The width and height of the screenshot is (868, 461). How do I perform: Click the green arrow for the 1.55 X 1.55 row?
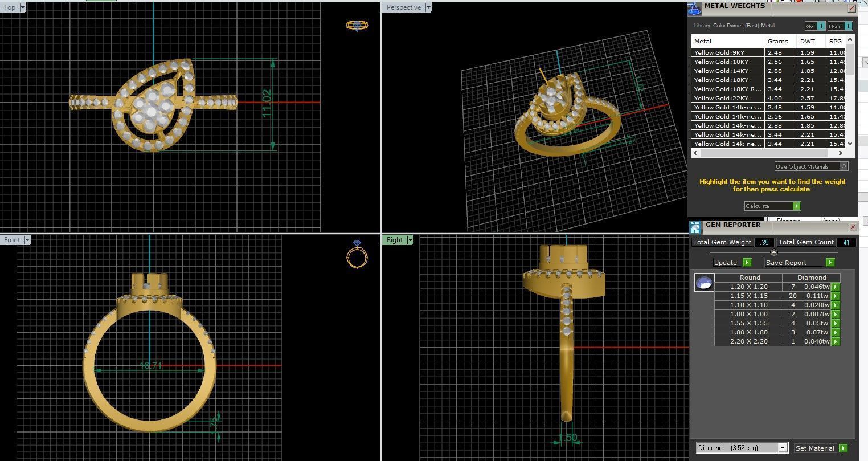pyautogui.click(x=836, y=324)
